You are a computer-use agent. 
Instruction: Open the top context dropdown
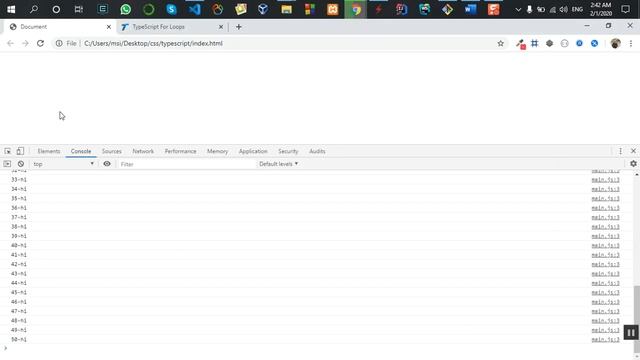coord(63,164)
